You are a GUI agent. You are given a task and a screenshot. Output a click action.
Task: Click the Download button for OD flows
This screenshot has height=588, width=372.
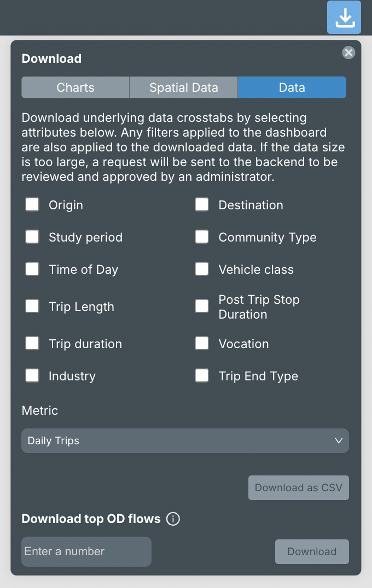[312, 552]
